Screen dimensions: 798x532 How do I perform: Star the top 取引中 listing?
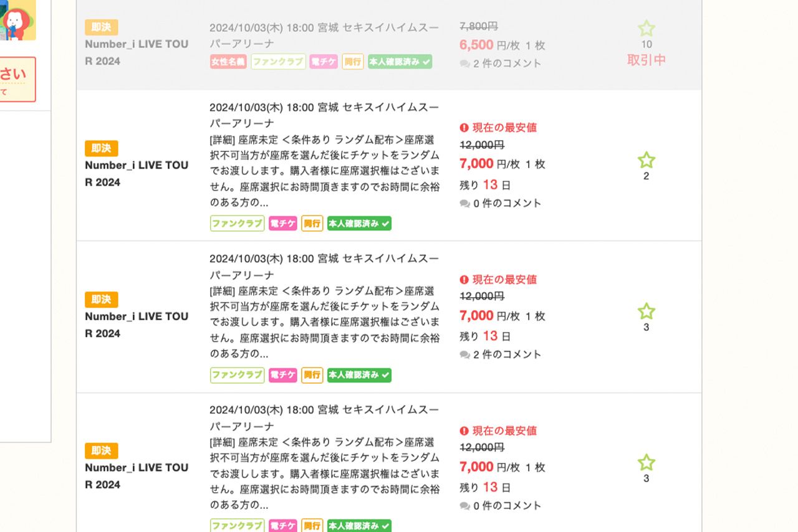[x=647, y=28]
